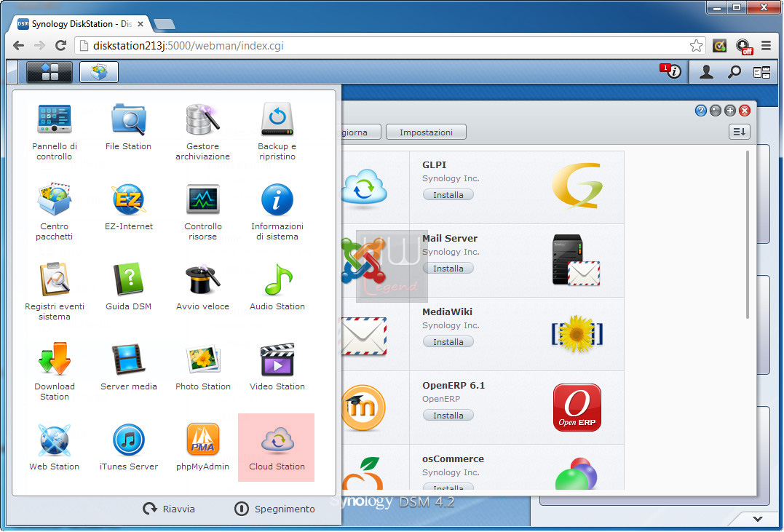Start the EZ-Internet wizard
The height and width of the screenshot is (532, 784).
(x=129, y=207)
